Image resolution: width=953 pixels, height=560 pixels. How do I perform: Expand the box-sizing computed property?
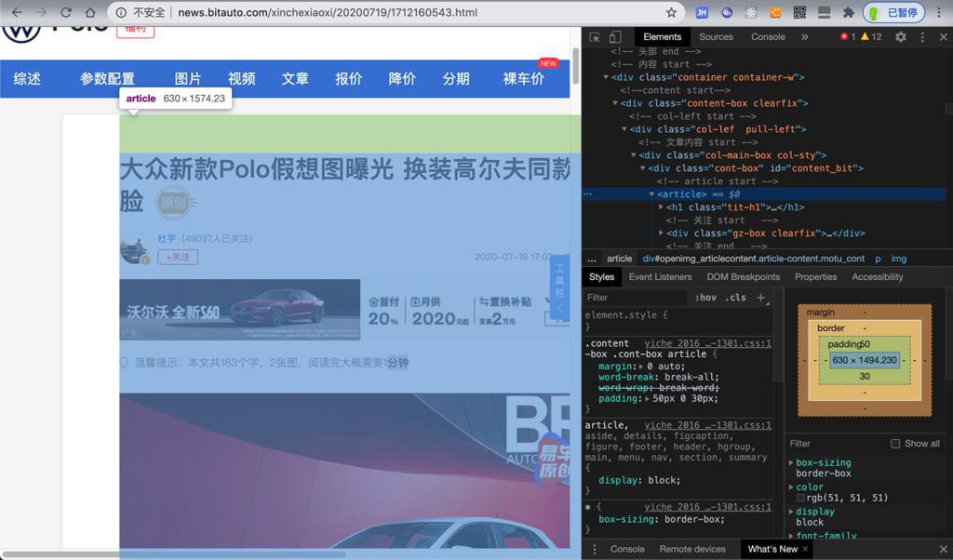pos(791,463)
